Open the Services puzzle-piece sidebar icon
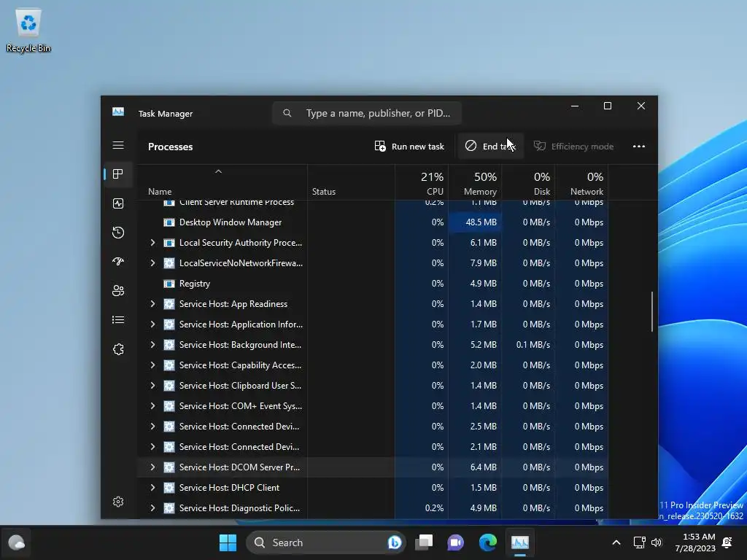 click(118, 349)
